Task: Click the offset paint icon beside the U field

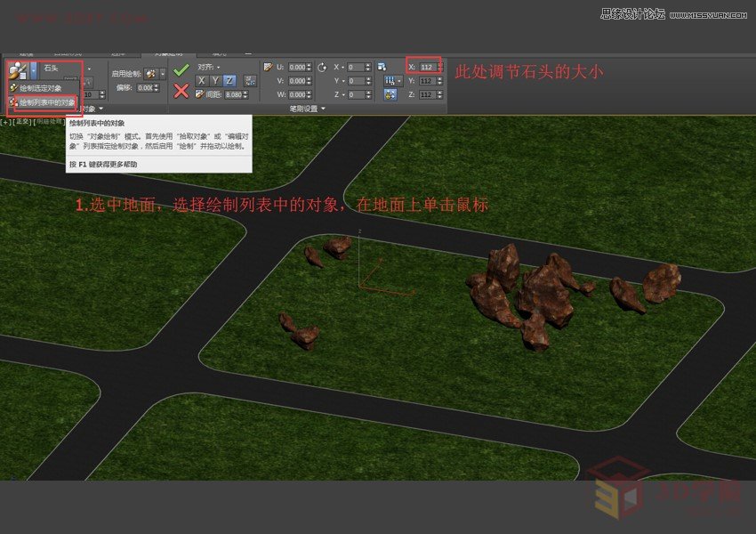Action: (269, 66)
